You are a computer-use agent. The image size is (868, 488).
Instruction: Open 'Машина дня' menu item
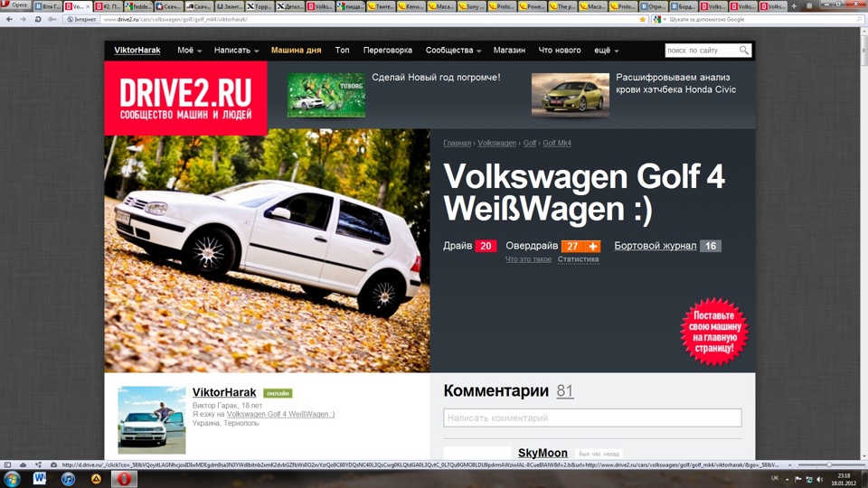(x=297, y=51)
